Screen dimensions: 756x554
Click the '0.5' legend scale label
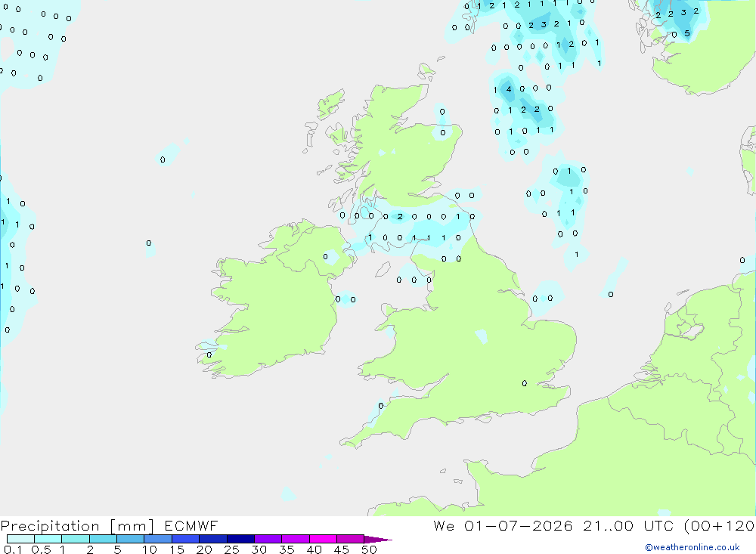[x=41, y=549]
